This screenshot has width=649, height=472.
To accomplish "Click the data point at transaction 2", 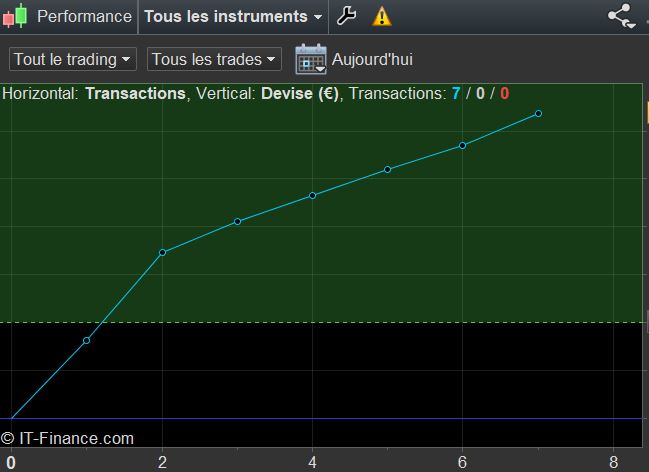I will (x=162, y=252).
